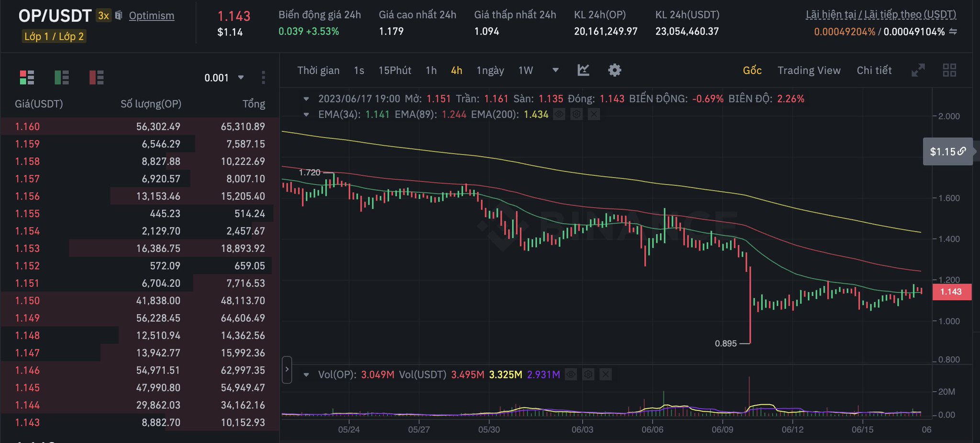Select the 1s time interval

(x=359, y=70)
